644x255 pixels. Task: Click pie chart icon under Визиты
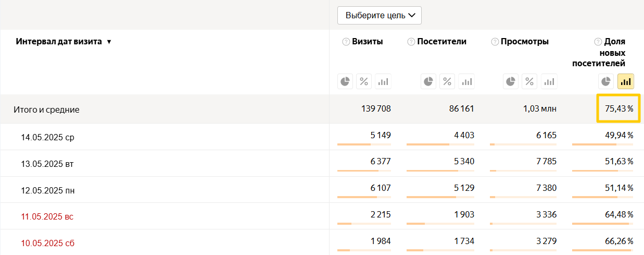click(345, 81)
